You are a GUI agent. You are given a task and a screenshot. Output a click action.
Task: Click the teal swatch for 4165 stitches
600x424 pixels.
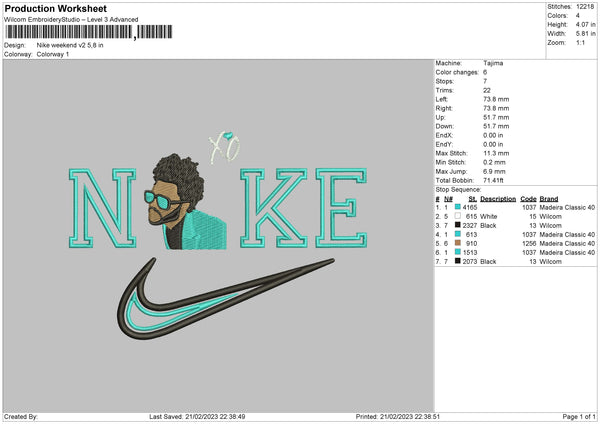(458, 207)
